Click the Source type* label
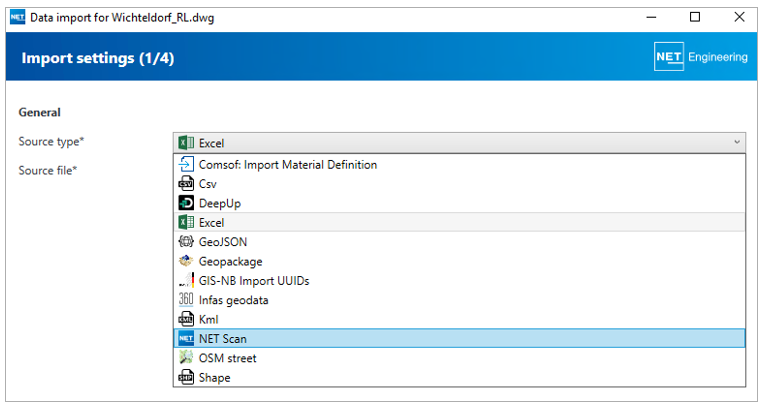This screenshot has height=411, width=763. (51, 142)
